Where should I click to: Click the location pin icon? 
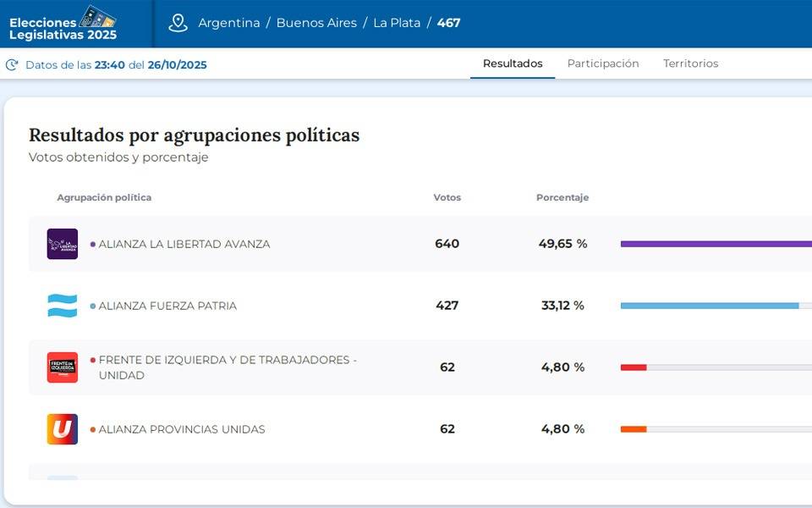[178, 23]
